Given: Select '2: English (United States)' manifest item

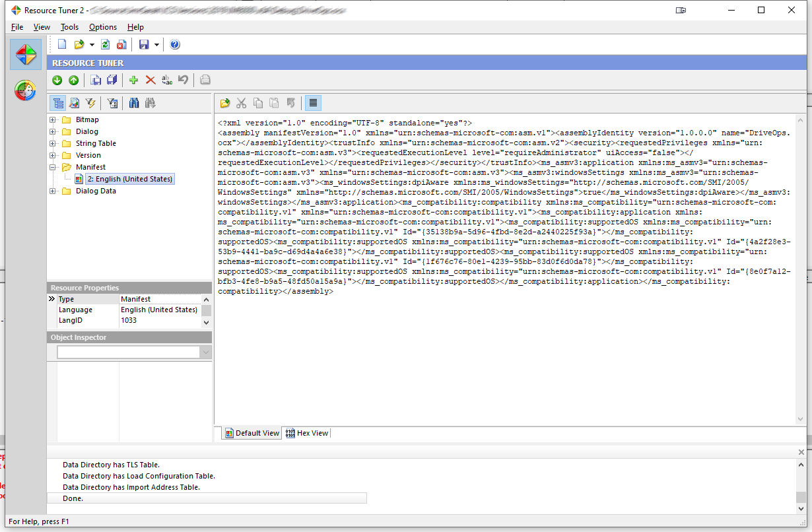Looking at the screenshot, I should (129, 179).
